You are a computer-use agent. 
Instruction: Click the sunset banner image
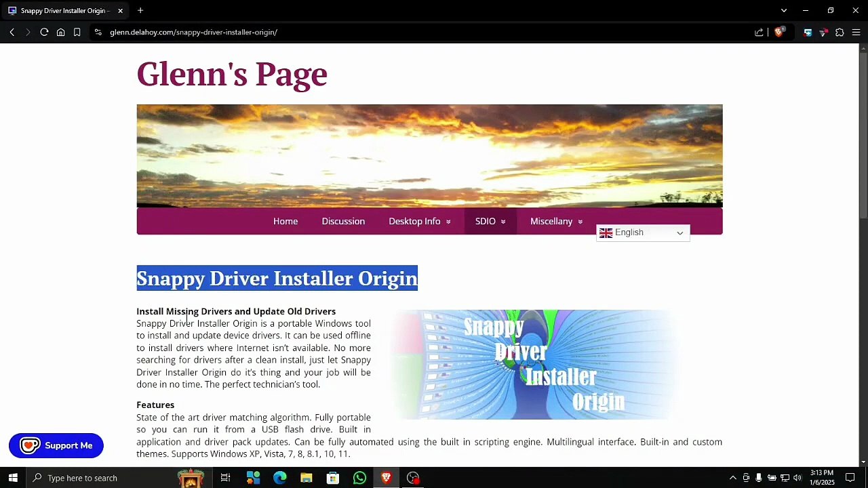429,156
